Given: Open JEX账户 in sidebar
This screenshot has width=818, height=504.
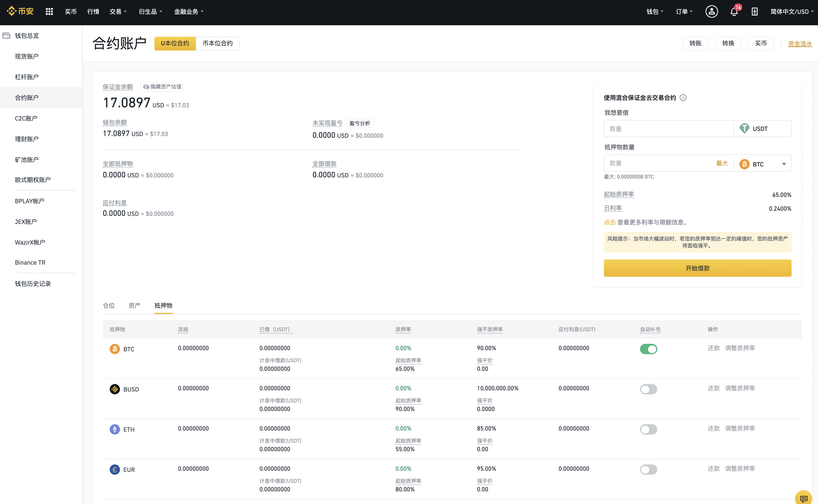Looking at the screenshot, I should click(x=26, y=222).
